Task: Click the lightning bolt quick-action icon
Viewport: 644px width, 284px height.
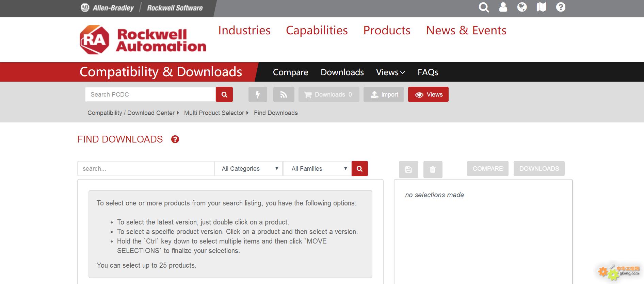Action: point(258,95)
